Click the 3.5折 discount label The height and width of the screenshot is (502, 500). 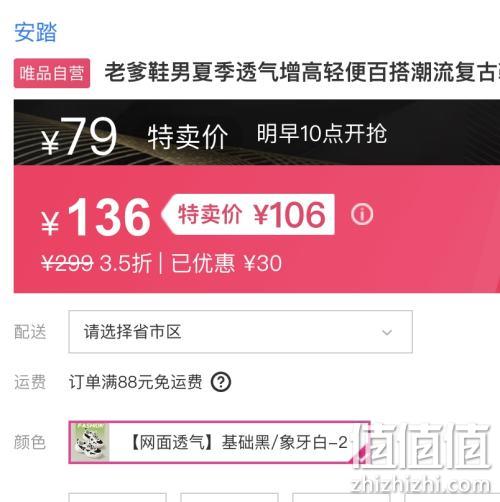point(126,263)
